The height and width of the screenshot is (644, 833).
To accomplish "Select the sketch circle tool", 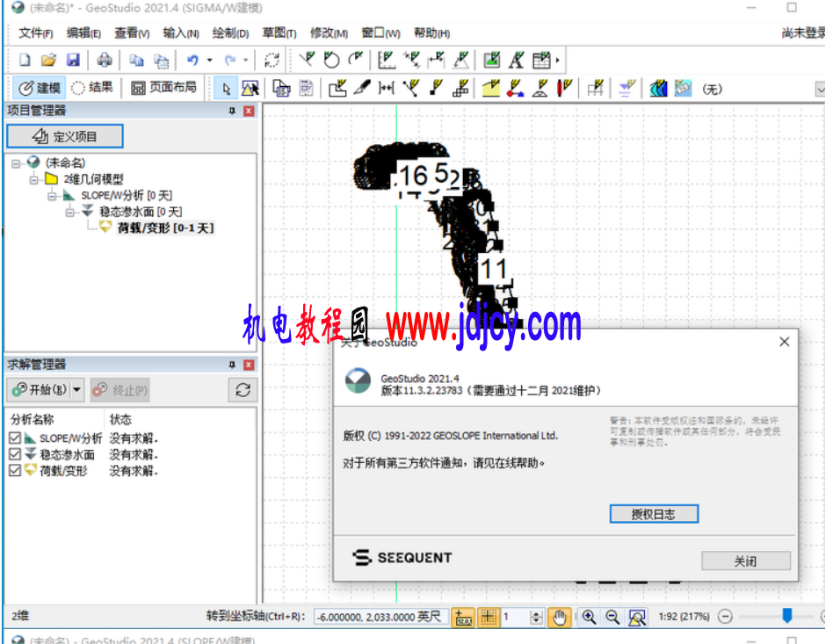I will click(x=332, y=60).
